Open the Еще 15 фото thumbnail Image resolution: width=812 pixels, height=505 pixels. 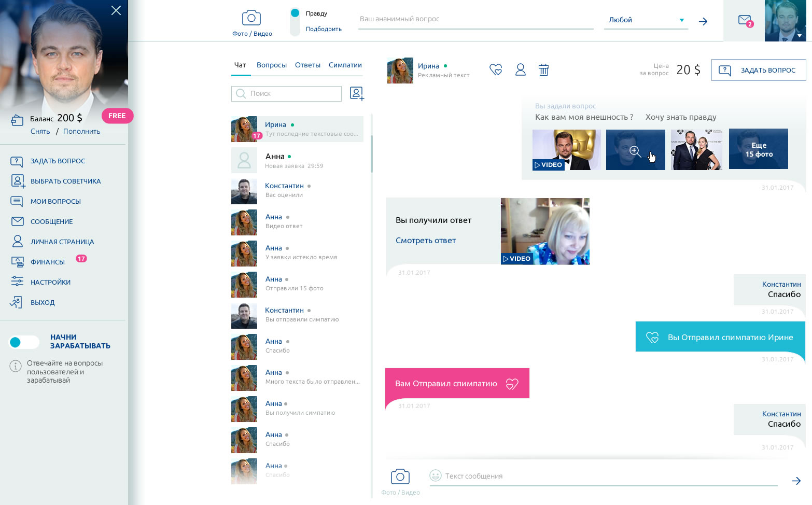(x=758, y=149)
